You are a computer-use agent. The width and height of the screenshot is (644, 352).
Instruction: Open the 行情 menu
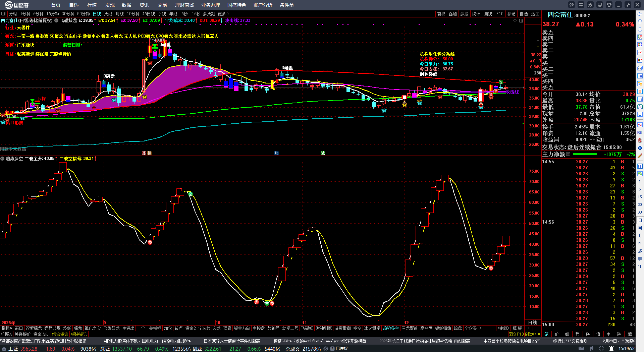[92, 5]
